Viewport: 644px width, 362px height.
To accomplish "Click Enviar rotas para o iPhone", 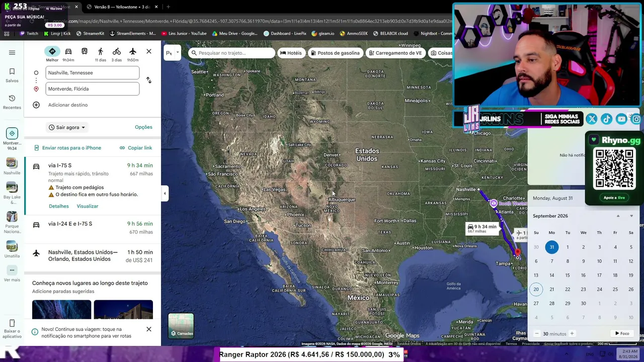I will [67, 148].
